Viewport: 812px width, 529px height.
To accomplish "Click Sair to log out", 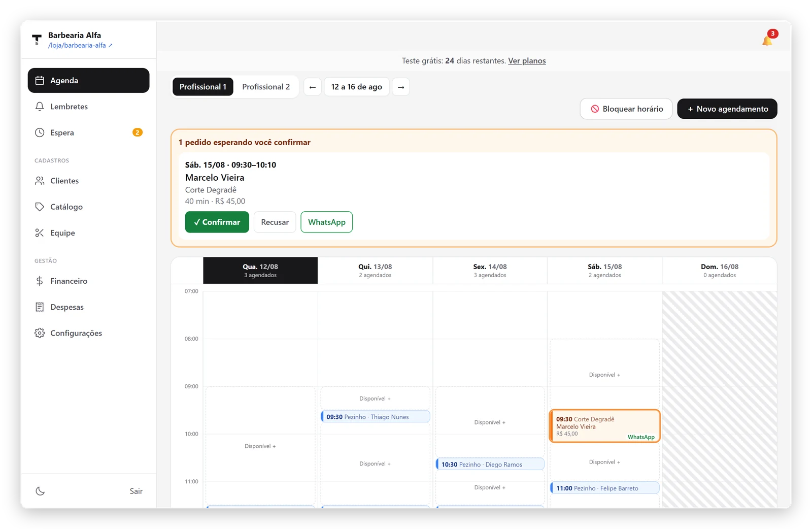I will tap(136, 491).
